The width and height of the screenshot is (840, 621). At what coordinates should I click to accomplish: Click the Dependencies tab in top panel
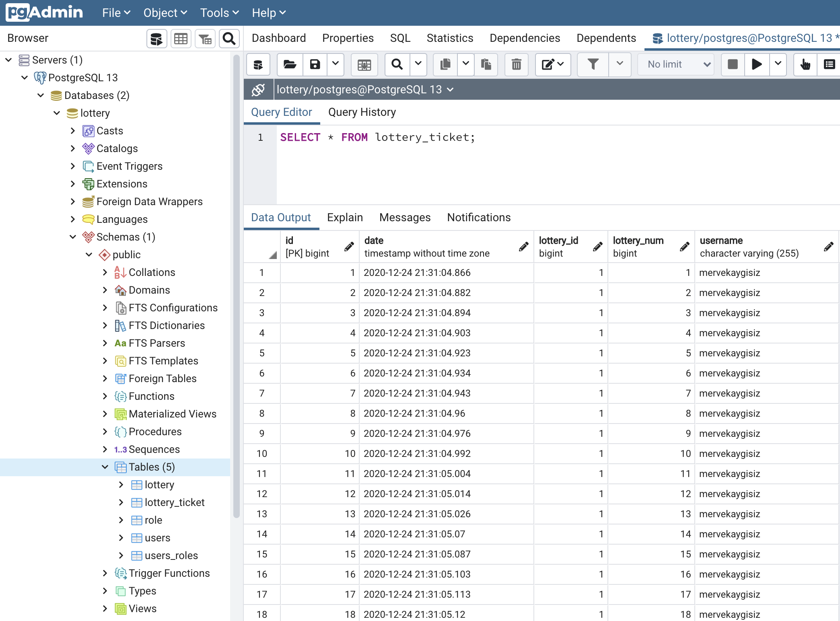click(525, 37)
